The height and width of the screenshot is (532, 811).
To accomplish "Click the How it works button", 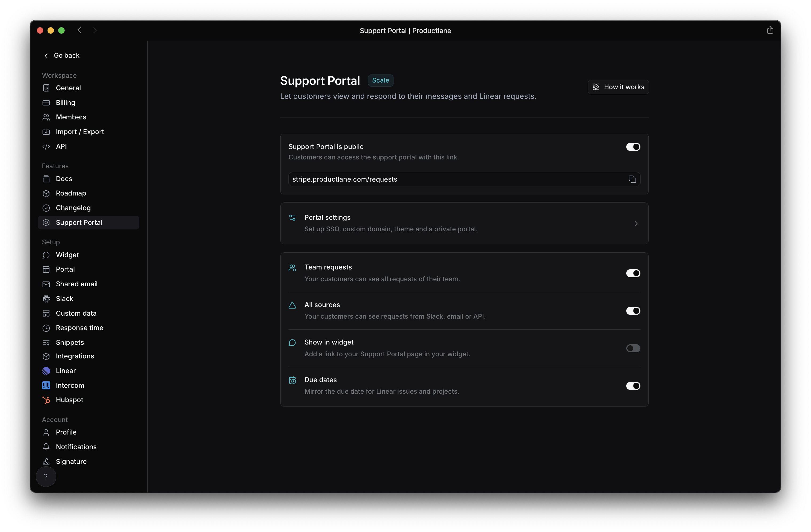I will tap(618, 87).
